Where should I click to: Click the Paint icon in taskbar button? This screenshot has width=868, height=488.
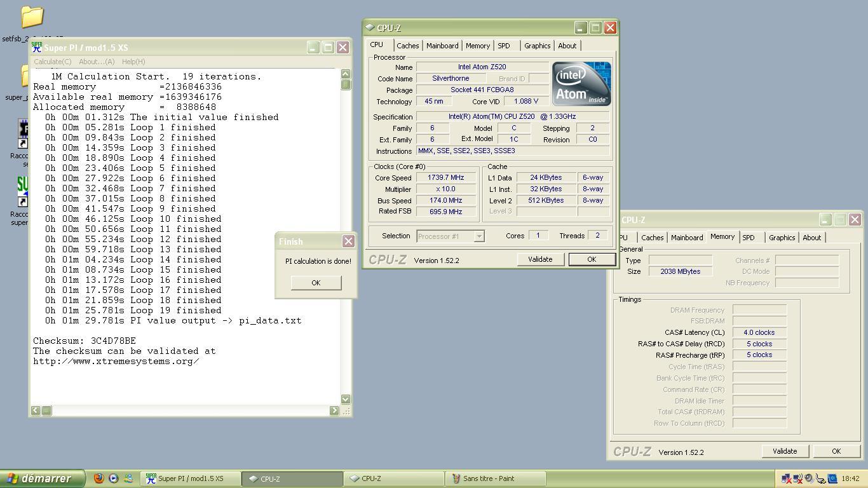(x=456, y=478)
